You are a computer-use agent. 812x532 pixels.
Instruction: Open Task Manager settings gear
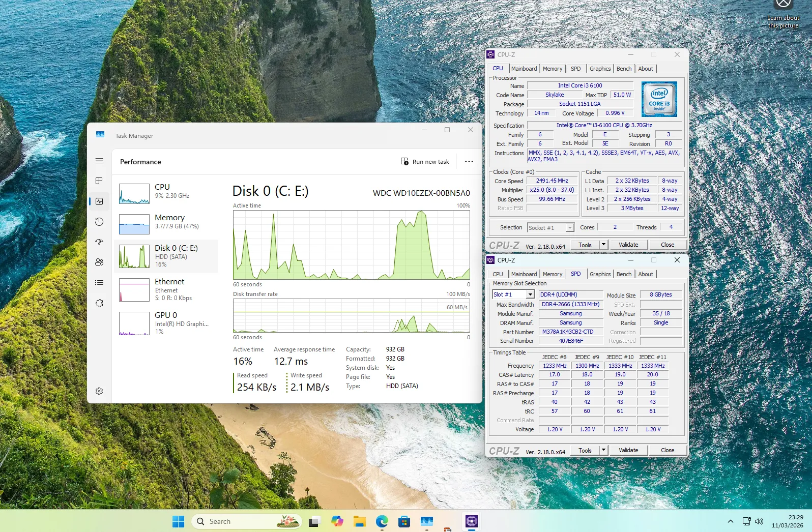click(99, 391)
